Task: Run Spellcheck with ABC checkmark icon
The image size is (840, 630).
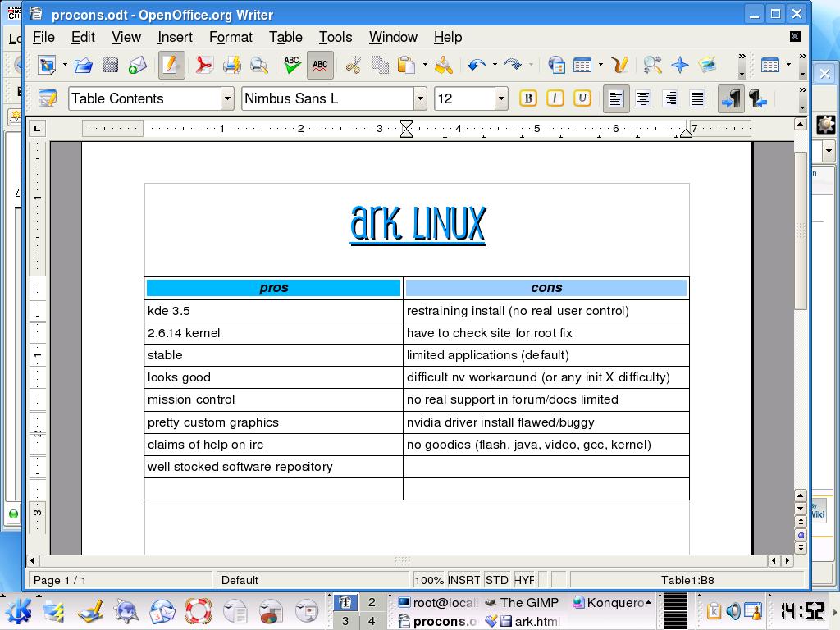Action: pos(292,66)
